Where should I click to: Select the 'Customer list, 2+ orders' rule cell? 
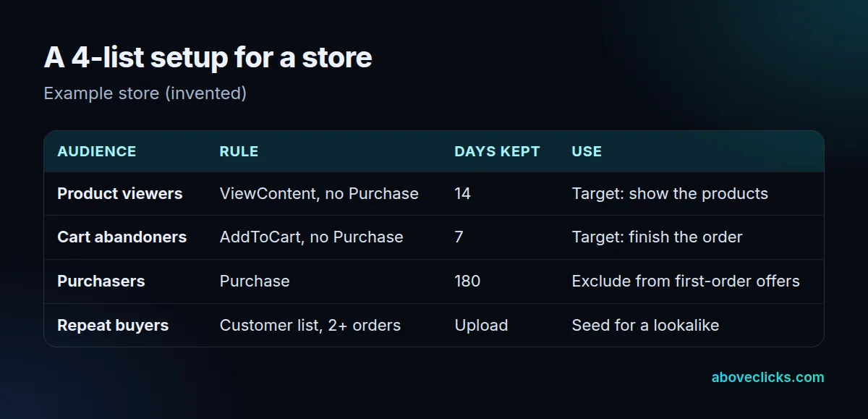310,326
